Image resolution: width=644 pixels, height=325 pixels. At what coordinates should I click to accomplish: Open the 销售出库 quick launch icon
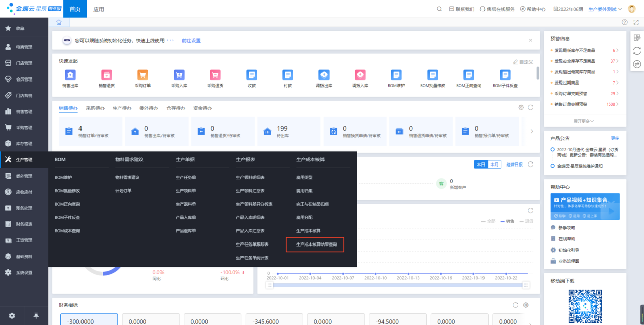tap(70, 75)
